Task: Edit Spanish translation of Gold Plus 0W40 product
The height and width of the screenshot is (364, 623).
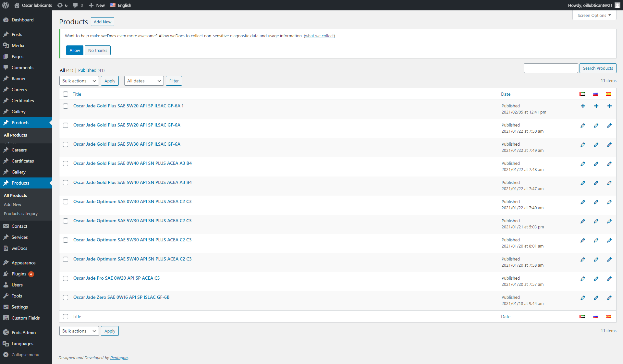Action: [x=609, y=164]
